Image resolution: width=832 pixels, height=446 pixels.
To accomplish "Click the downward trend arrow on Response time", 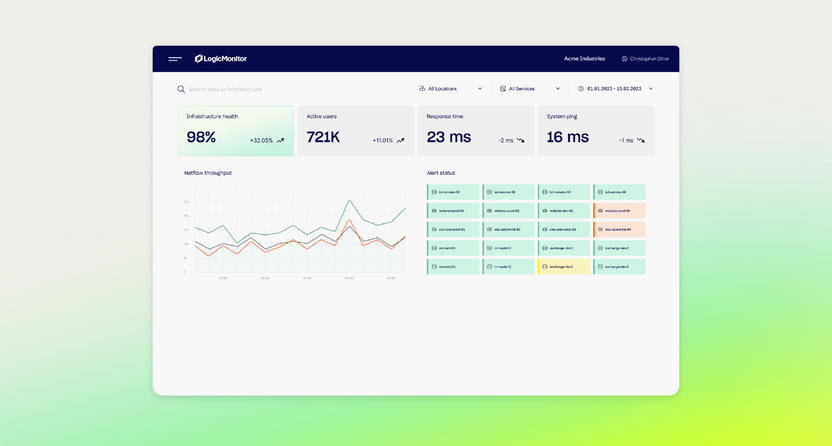I will pyautogui.click(x=521, y=141).
